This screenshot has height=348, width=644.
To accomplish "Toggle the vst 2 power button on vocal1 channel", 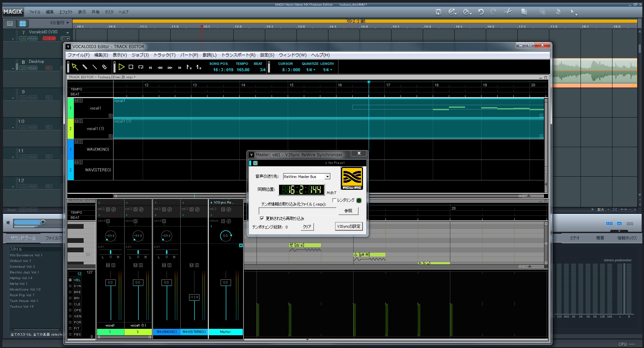I will pos(108,209).
